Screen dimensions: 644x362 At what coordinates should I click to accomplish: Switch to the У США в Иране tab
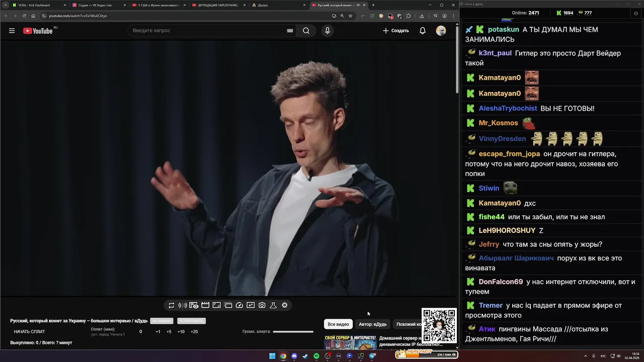click(x=159, y=5)
